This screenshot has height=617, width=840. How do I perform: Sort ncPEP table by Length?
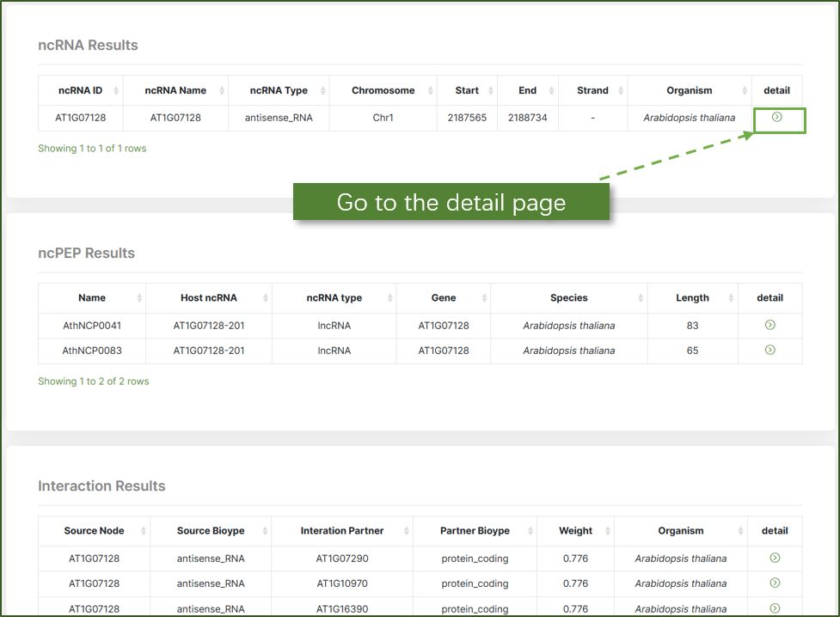point(692,298)
